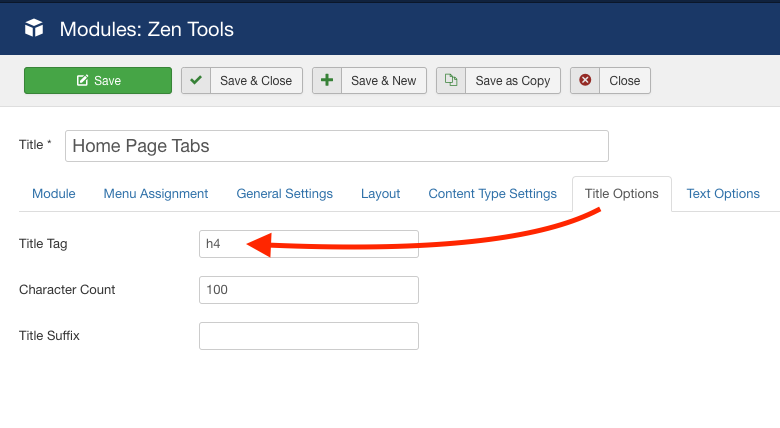Click the plus icon on Save & New
The height and width of the screenshot is (428, 780).
327,81
